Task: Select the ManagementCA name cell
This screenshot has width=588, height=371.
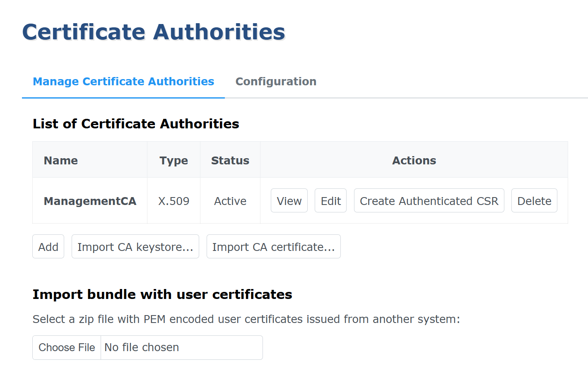Action: coord(90,201)
